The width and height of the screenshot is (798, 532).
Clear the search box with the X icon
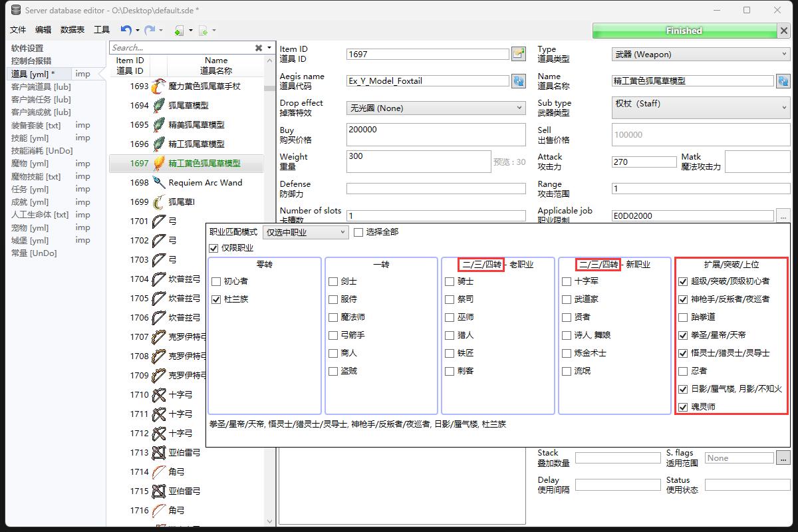(x=259, y=48)
